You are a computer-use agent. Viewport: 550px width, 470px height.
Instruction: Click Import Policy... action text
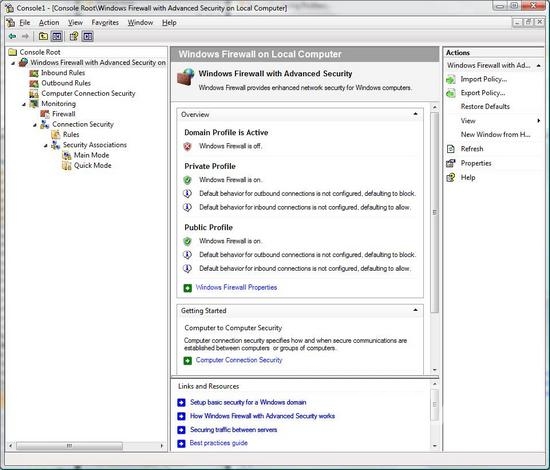[484, 79]
